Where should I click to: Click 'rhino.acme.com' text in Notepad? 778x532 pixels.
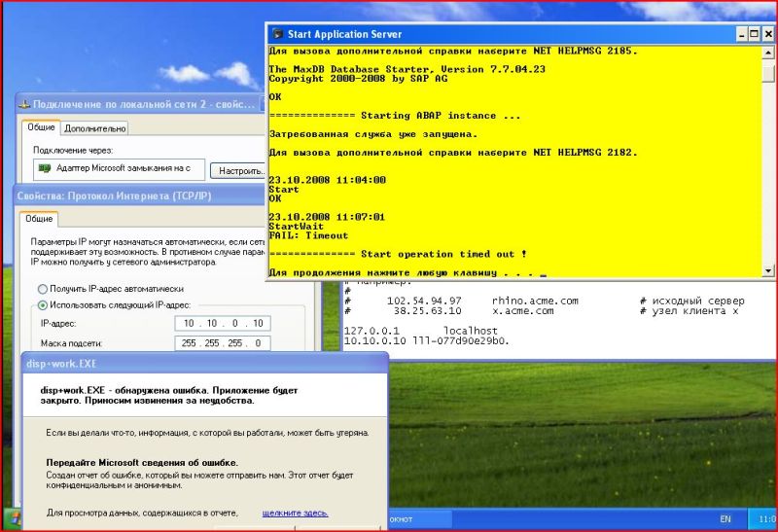pyautogui.click(x=535, y=301)
